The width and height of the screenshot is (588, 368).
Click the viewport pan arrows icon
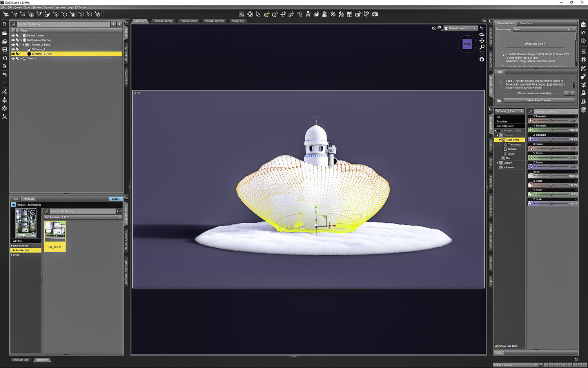click(x=482, y=40)
